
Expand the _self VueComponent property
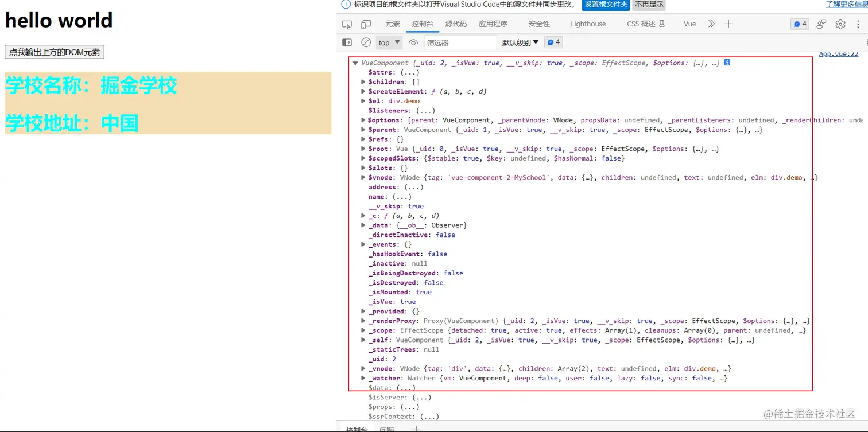tap(363, 340)
